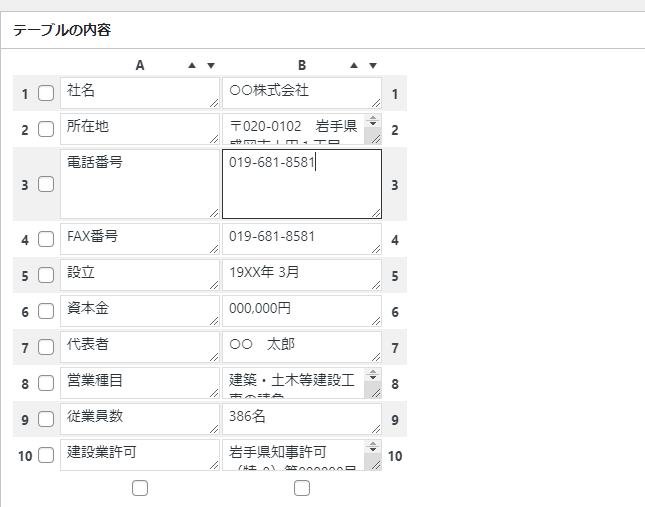Focus the 電話番号 label cell
This screenshot has width=645, height=507.
coord(138,184)
